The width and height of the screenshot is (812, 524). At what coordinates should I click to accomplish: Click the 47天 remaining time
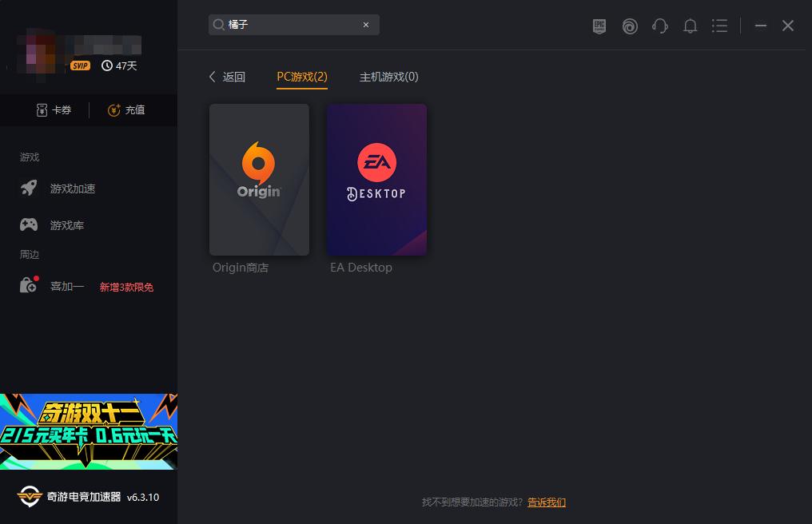119,65
